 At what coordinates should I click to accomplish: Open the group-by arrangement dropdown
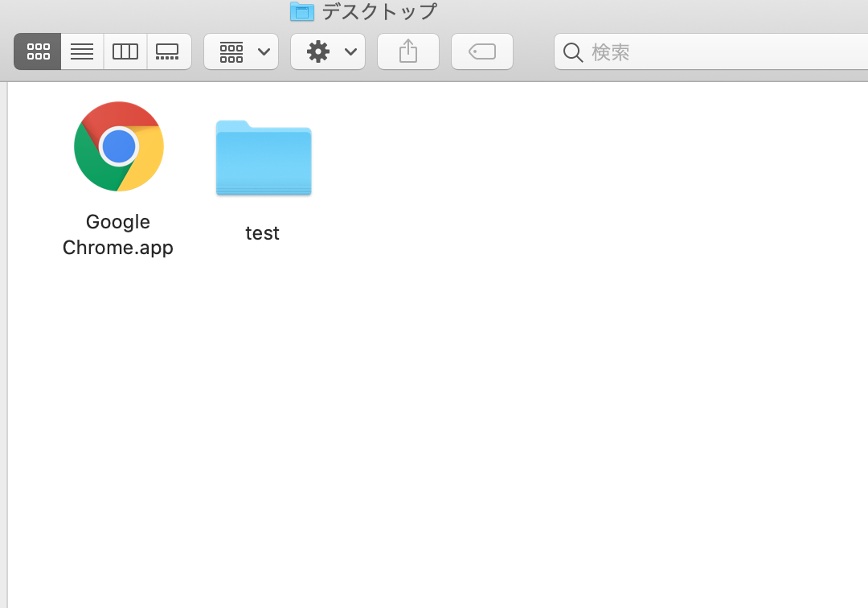(241, 51)
